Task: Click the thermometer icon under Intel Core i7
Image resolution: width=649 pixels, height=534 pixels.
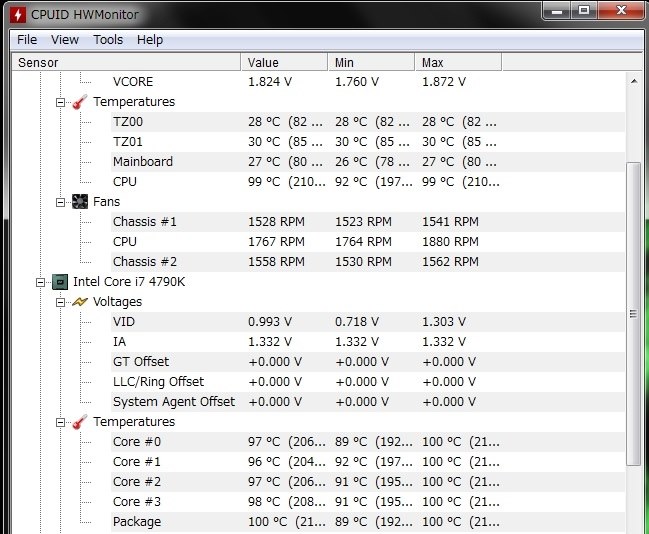Action: coord(80,422)
